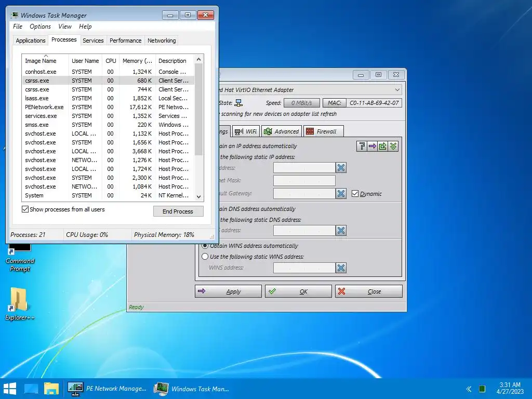Click the 0 MBit/s speed button
The image size is (532, 399).
coord(302,103)
